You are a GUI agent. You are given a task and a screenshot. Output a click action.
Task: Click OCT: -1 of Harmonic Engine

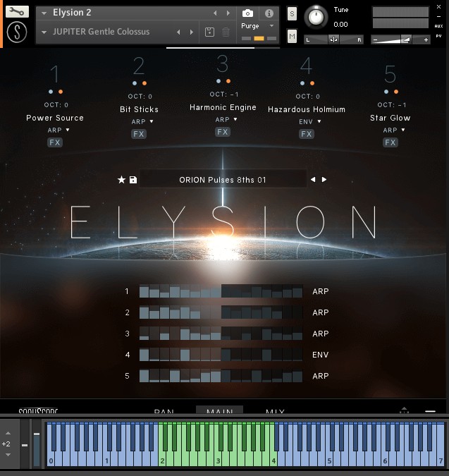pyautogui.click(x=224, y=94)
